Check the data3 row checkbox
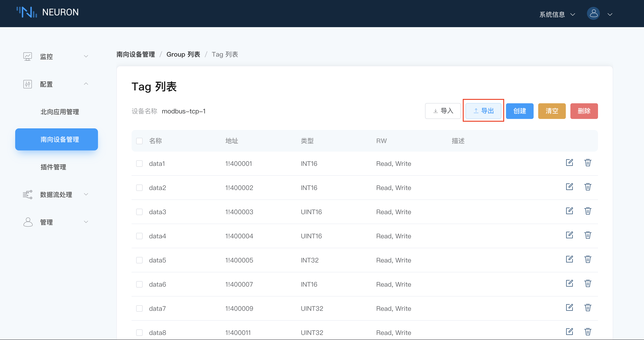Viewport: 644px width, 340px height. click(x=139, y=212)
